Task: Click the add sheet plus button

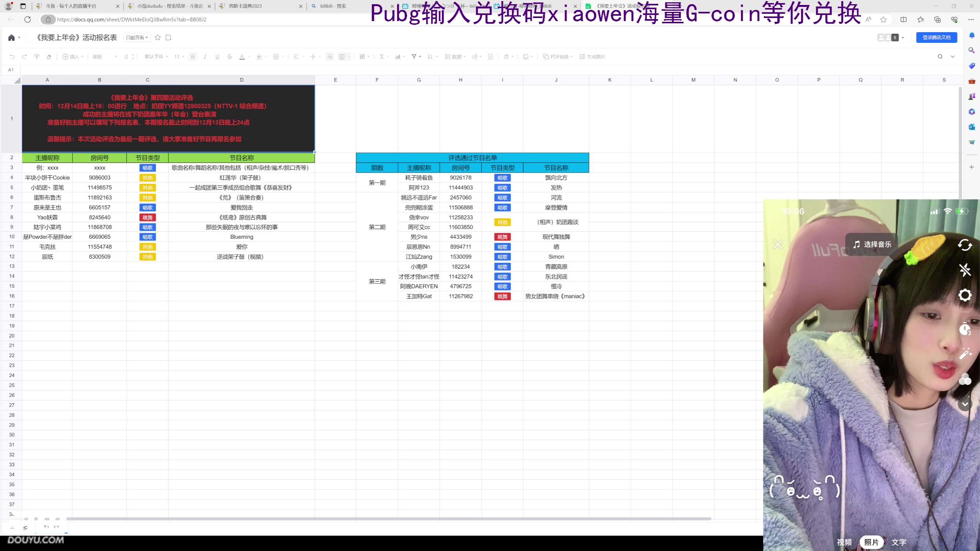Action: click(x=12, y=528)
